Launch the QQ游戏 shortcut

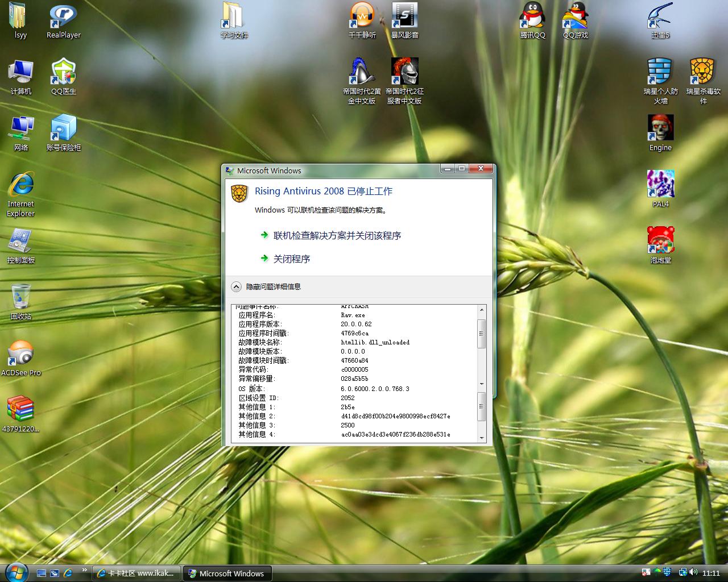[x=575, y=21]
